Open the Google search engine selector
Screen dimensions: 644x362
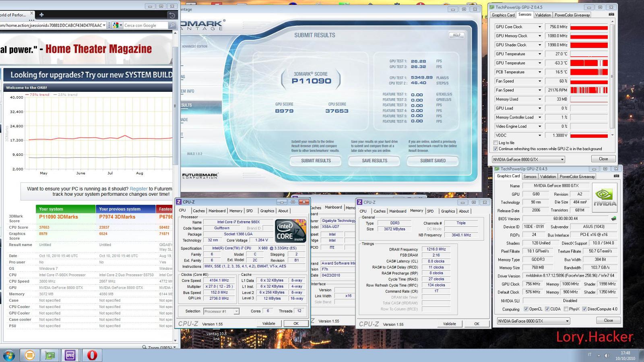[x=117, y=25]
